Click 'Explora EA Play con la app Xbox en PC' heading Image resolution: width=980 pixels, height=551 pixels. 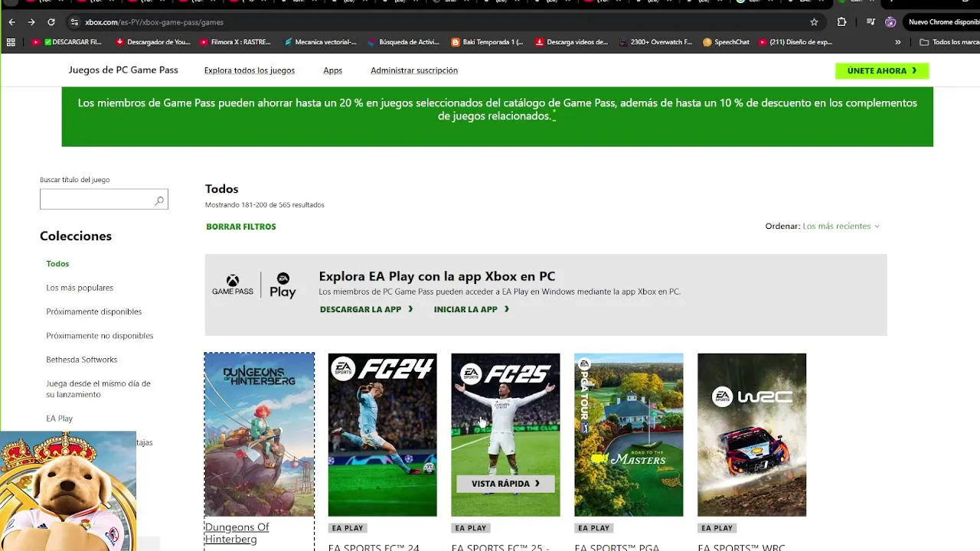(x=437, y=276)
